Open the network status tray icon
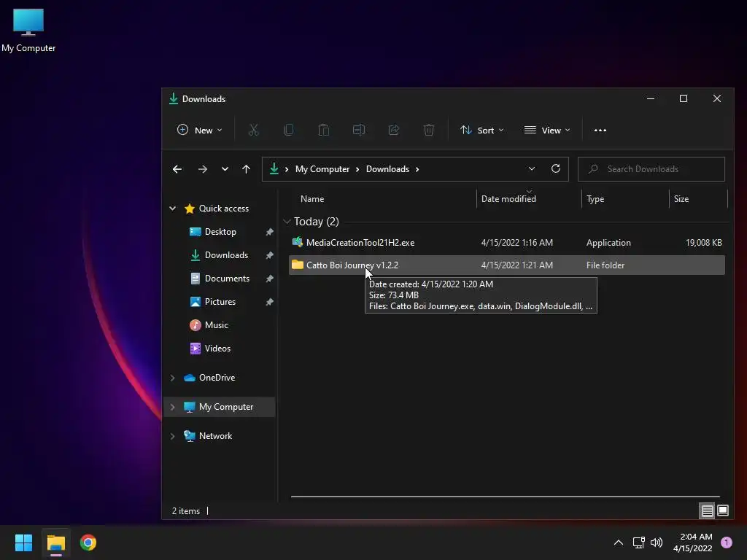 [639, 542]
